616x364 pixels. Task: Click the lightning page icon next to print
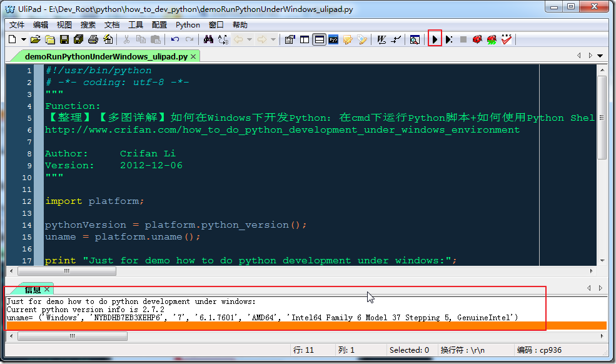108,39
